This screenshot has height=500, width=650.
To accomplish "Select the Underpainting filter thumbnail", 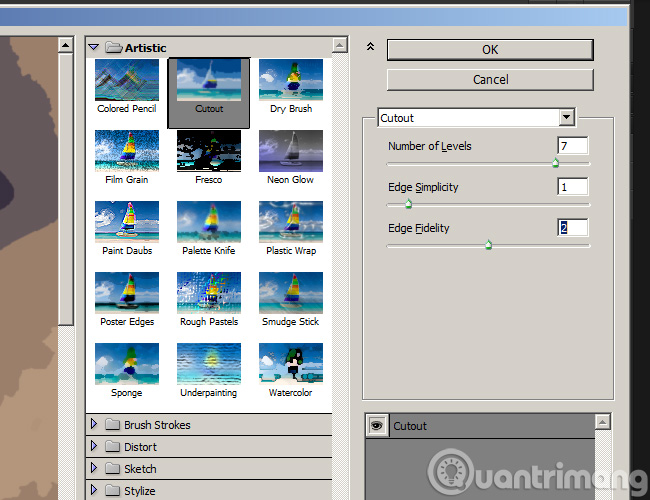I will tap(209, 364).
